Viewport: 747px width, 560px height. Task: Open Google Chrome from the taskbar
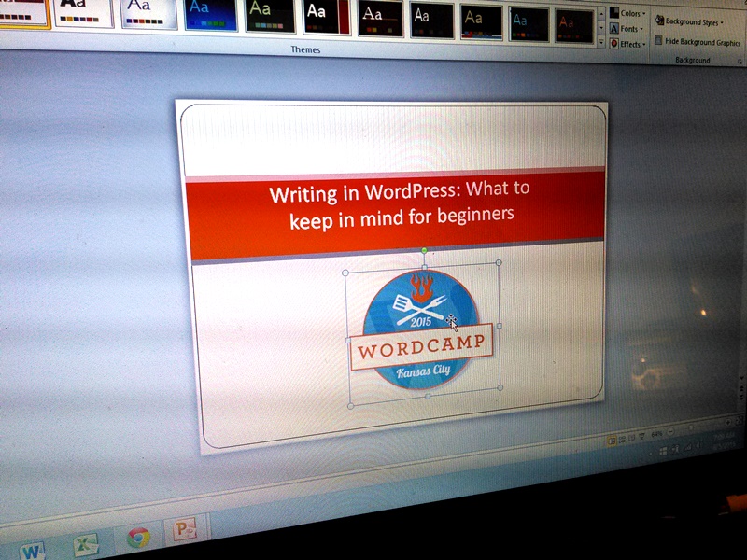(138, 539)
